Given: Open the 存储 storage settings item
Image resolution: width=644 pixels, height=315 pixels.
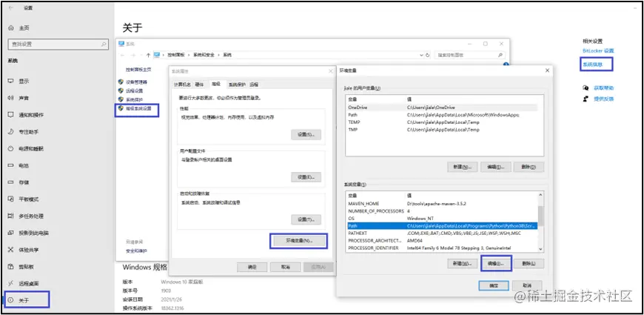Looking at the screenshot, I should click(x=19, y=182).
